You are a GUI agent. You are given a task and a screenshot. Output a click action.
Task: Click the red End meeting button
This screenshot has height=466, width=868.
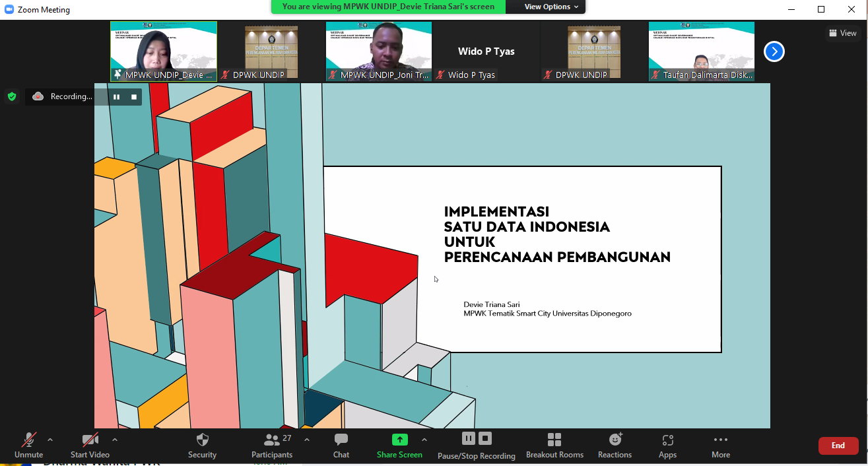click(x=838, y=446)
